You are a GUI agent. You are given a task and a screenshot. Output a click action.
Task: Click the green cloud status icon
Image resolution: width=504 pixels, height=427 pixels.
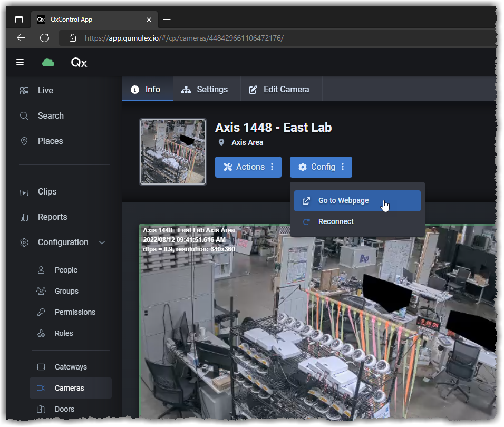click(x=48, y=62)
